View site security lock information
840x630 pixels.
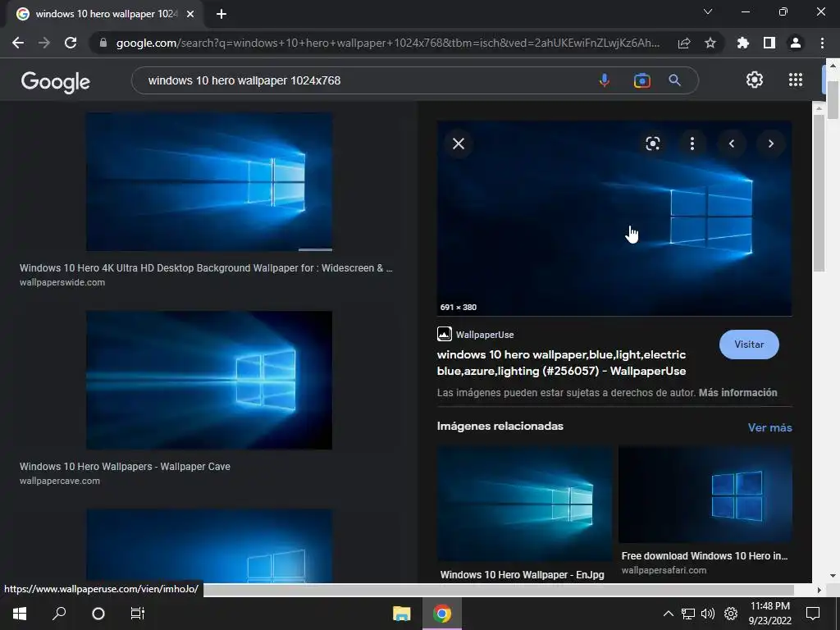coord(103,43)
